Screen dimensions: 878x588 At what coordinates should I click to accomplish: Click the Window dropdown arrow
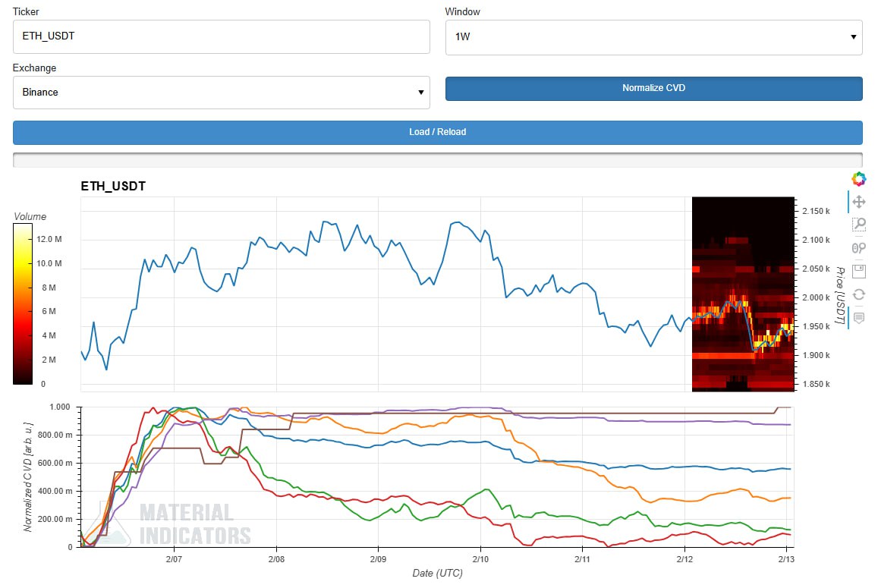coord(853,36)
